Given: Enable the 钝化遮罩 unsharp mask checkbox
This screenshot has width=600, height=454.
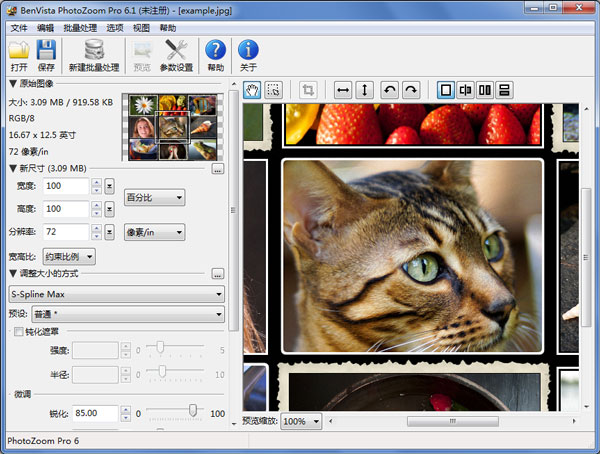Looking at the screenshot, I should 18,332.
